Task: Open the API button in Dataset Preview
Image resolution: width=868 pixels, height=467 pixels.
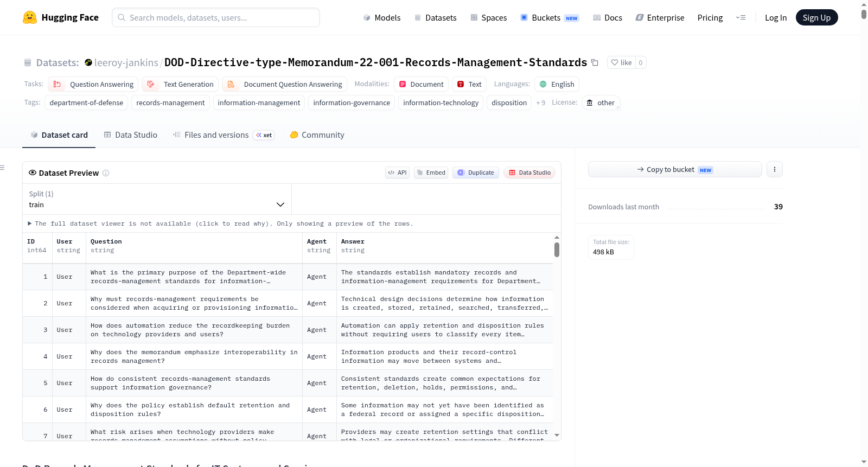Action: coord(397,172)
